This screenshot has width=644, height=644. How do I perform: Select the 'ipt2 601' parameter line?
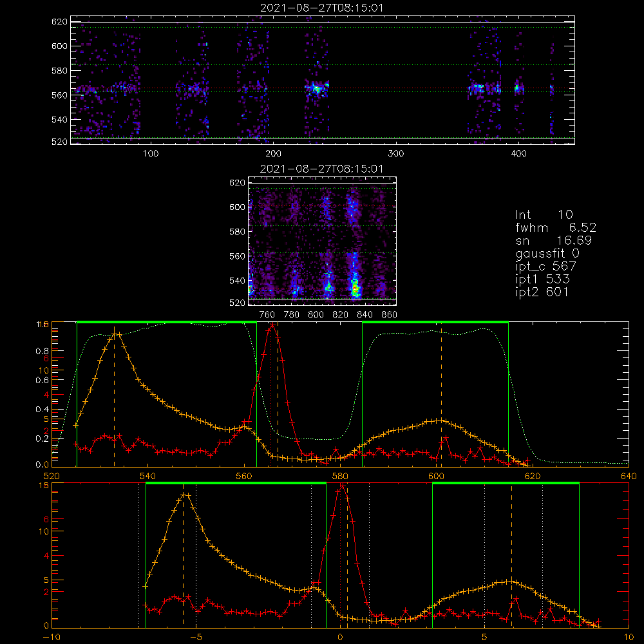[542, 292]
